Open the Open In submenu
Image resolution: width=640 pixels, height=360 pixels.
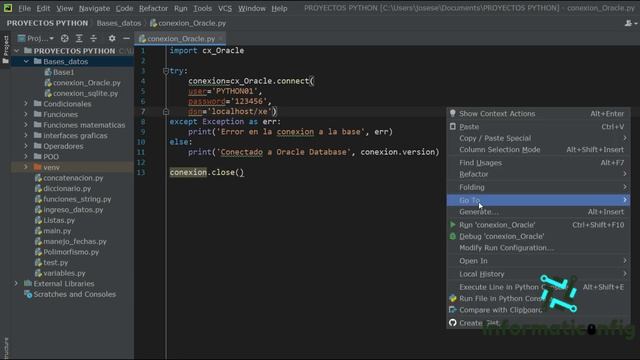tap(538, 261)
